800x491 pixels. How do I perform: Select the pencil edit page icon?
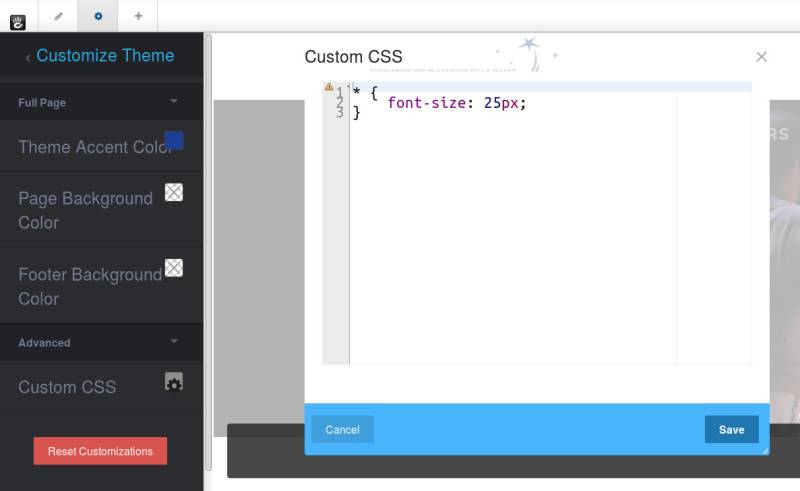[59, 16]
